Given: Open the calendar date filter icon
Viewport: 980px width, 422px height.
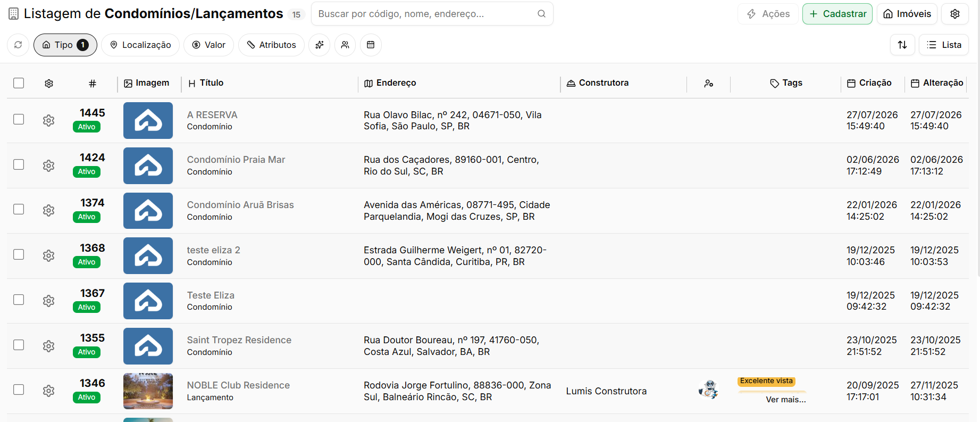Looking at the screenshot, I should point(371,45).
